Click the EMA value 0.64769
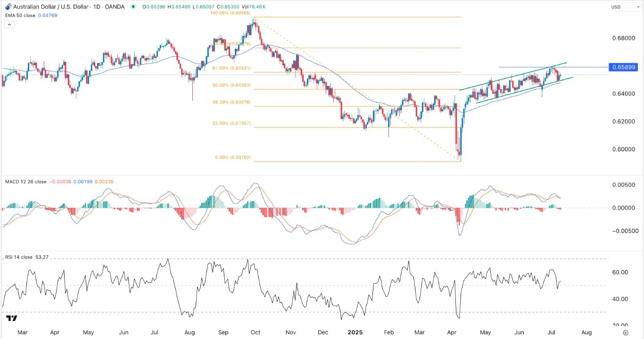Screen dimensions: 644x339 pyautogui.click(x=48, y=15)
